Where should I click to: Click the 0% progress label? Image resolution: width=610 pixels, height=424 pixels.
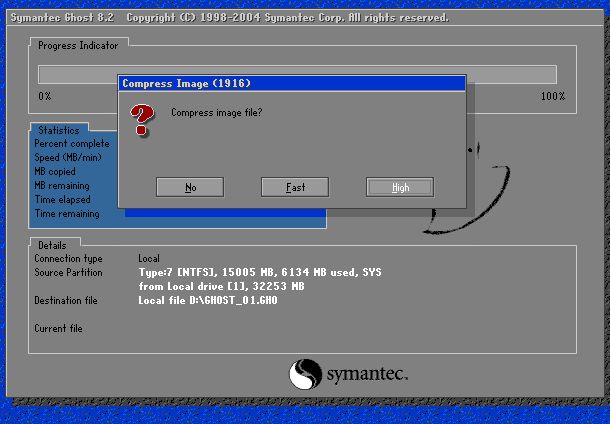click(x=45, y=96)
